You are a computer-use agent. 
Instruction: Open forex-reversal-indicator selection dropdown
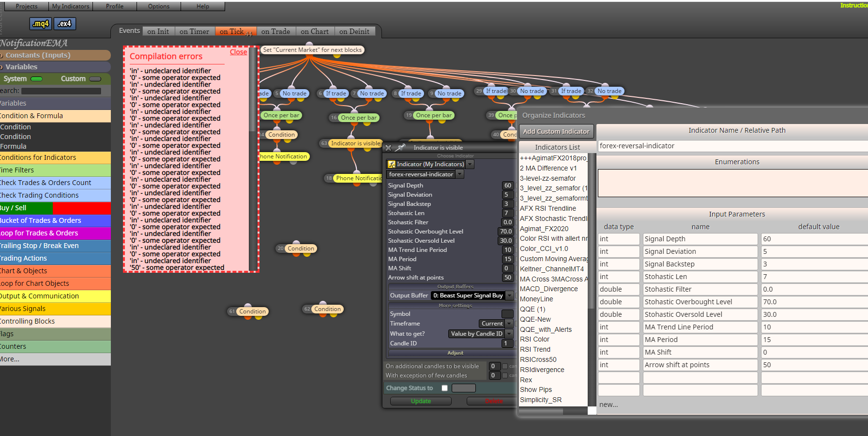460,174
